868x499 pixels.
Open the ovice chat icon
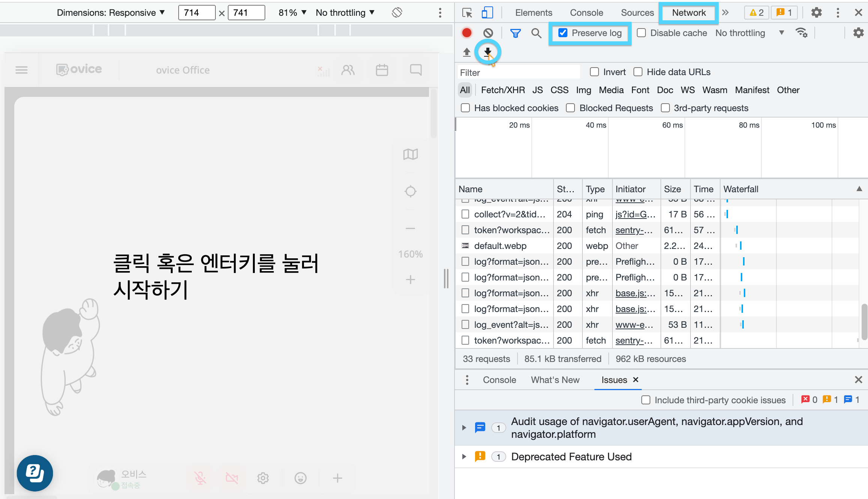416,70
